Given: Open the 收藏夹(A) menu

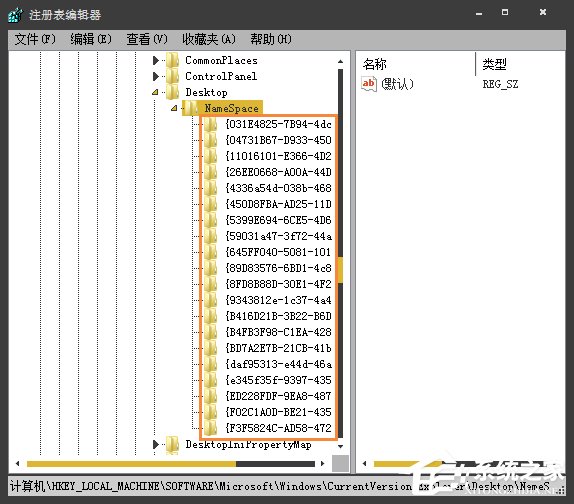Looking at the screenshot, I should coord(209,39).
